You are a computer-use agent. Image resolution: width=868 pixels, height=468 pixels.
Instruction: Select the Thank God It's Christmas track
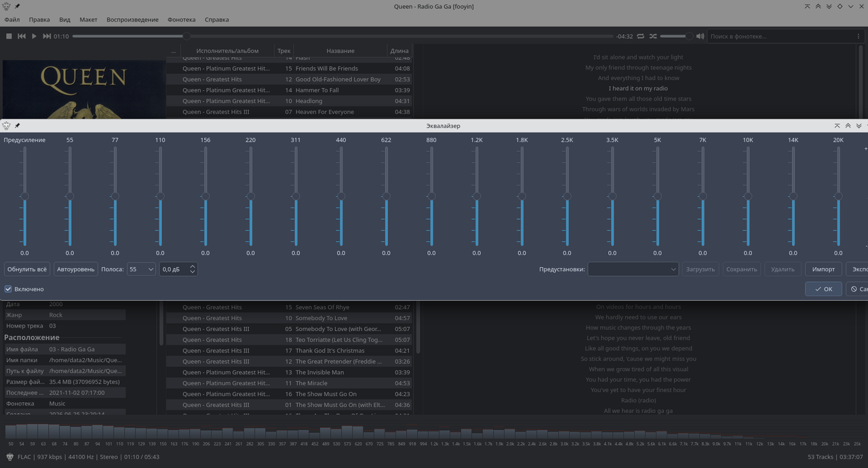point(289,351)
